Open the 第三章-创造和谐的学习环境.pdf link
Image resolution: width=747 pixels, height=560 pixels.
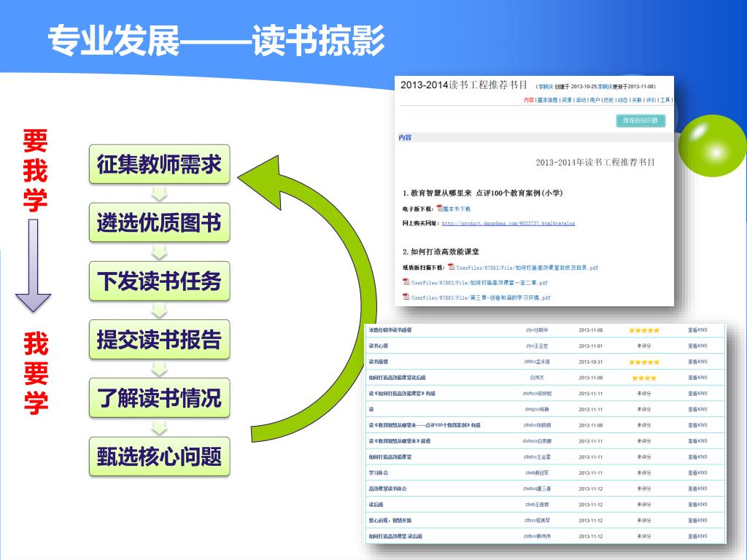coord(481,297)
